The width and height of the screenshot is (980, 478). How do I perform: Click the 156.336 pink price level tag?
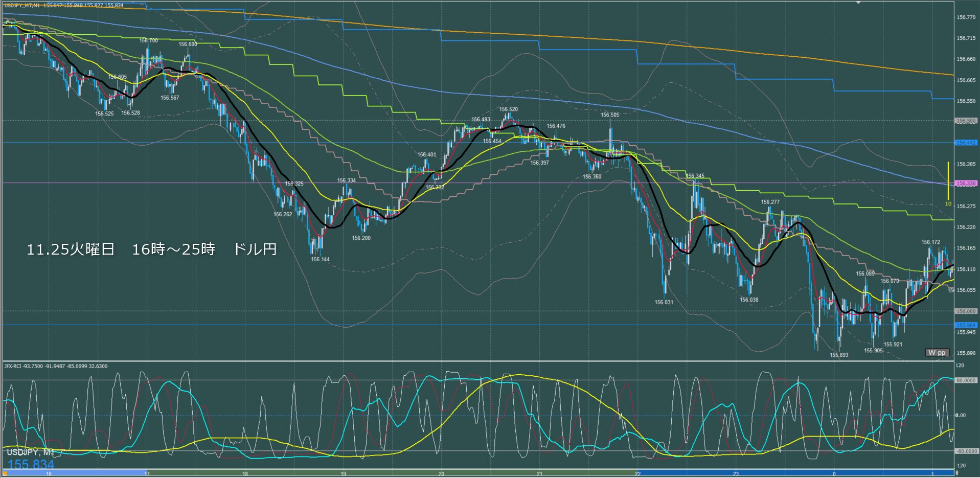(x=965, y=183)
